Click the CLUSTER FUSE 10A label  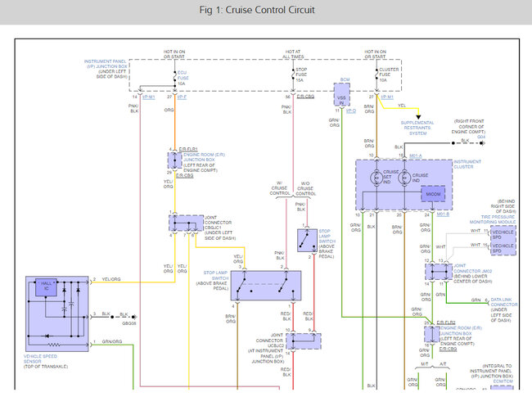tap(389, 74)
